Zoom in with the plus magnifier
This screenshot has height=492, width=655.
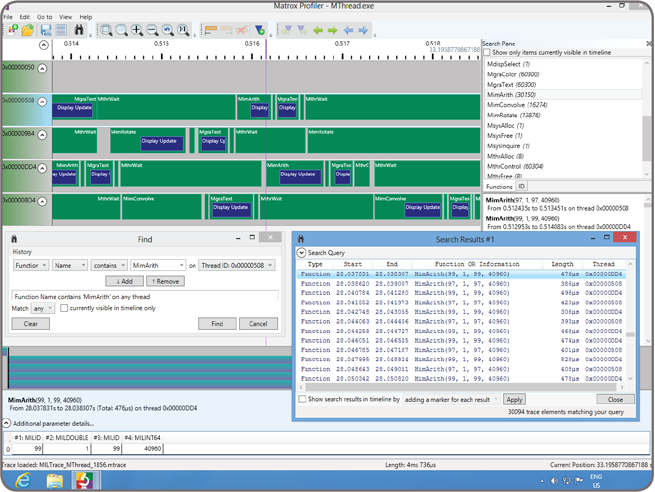tap(137, 30)
